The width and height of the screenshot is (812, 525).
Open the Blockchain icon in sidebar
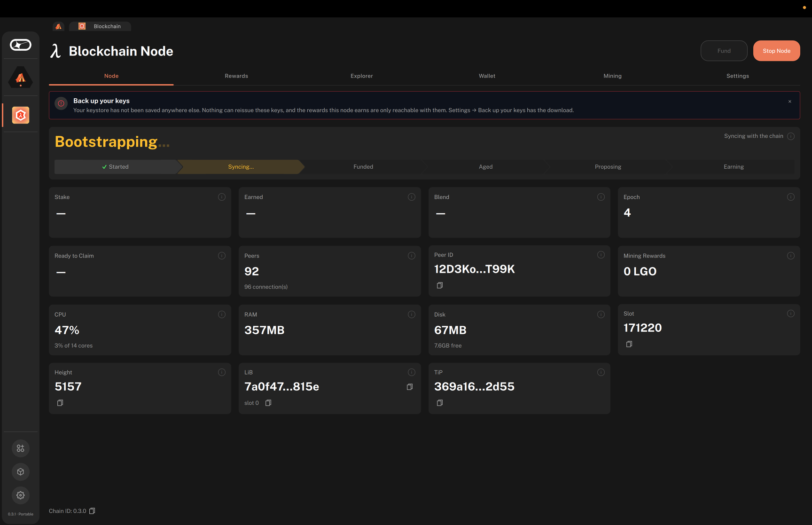pos(21,115)
